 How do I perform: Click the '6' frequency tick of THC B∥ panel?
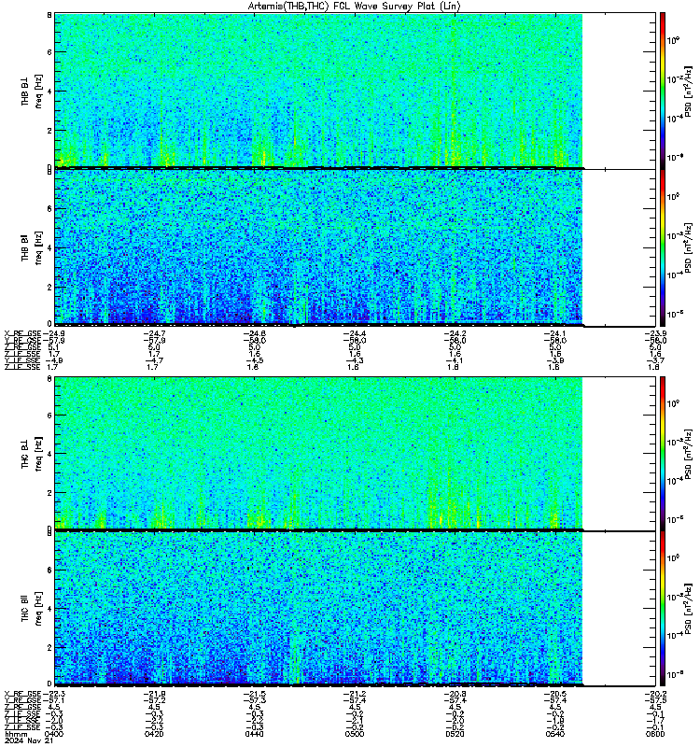pyautogui.click(x=49, y=570)
